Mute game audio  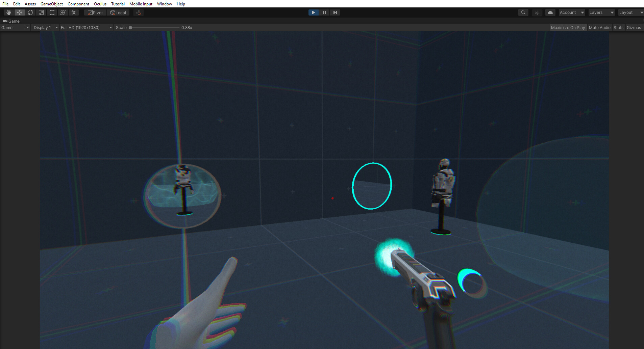click(599, 27)
